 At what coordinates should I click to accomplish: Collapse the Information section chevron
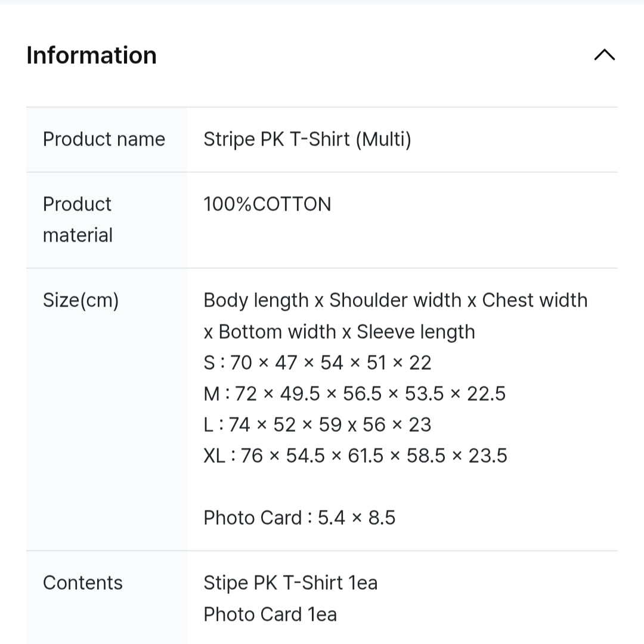pyautogui.click(x=604, y=55)
